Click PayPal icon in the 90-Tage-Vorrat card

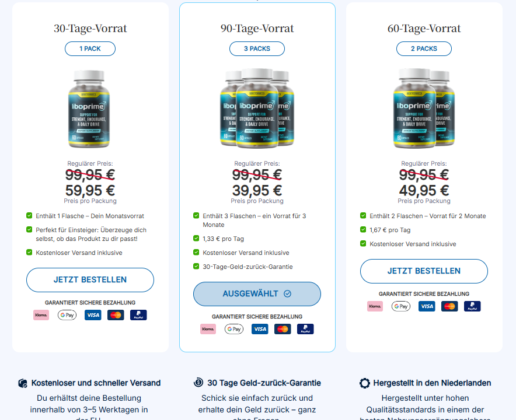[305, 329]
